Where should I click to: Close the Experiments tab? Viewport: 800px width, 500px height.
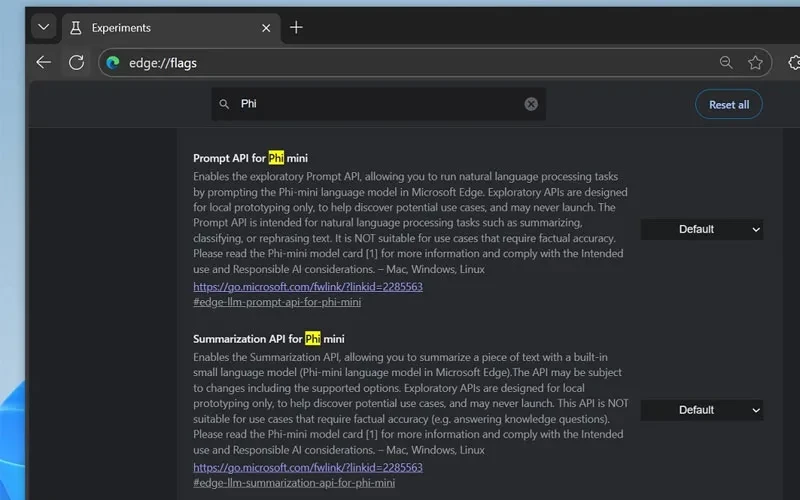click(x=266, y=28)
